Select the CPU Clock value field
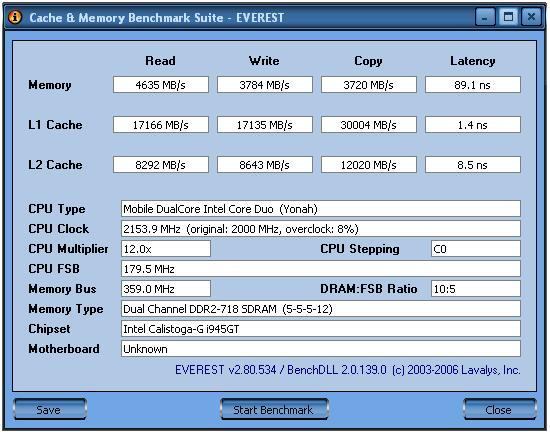 coord(321,229)
